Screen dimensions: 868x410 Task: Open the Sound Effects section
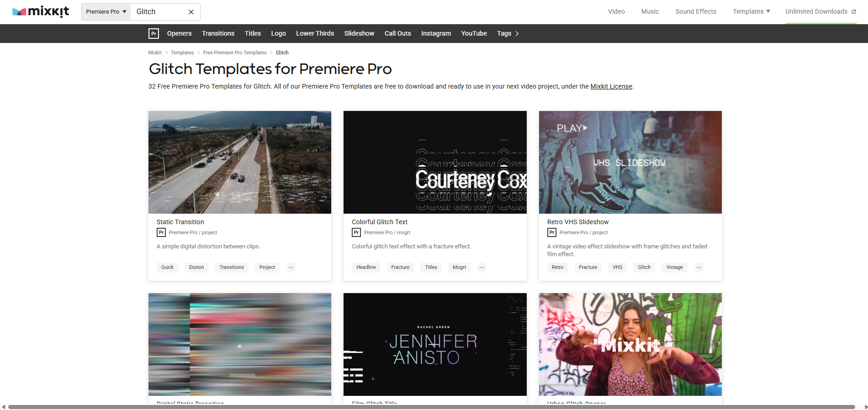coord(696,11)
